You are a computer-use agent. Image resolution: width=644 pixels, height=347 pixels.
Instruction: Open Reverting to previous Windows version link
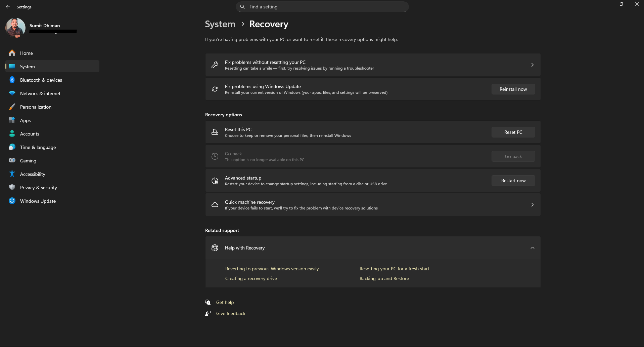point(272,269)
